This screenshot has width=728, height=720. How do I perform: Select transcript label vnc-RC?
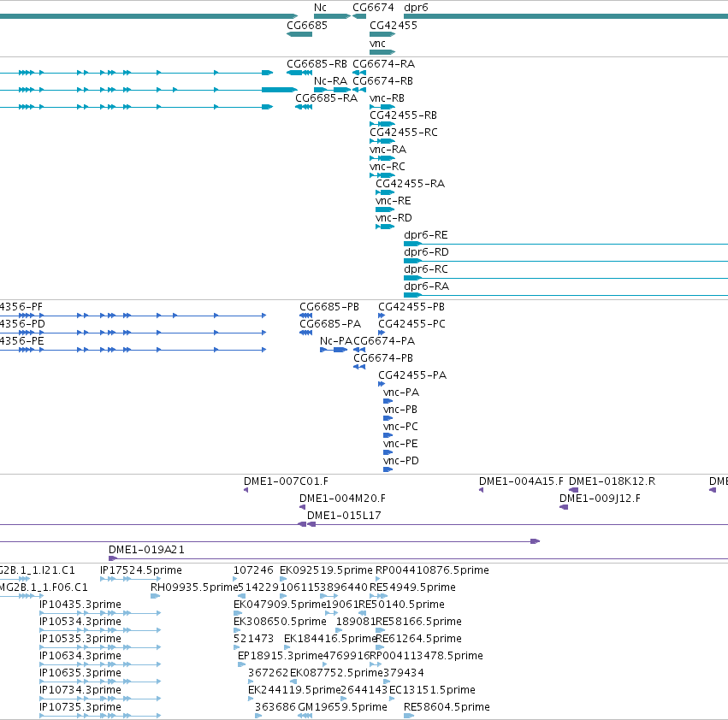coord(388,166)
